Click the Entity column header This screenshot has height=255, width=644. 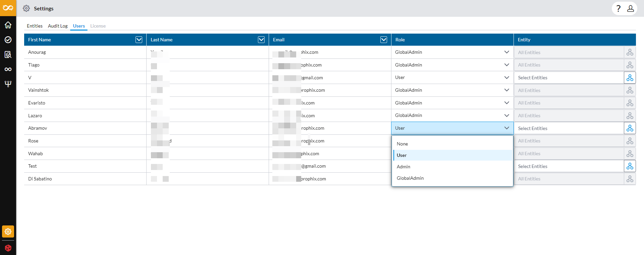(575, 40)
